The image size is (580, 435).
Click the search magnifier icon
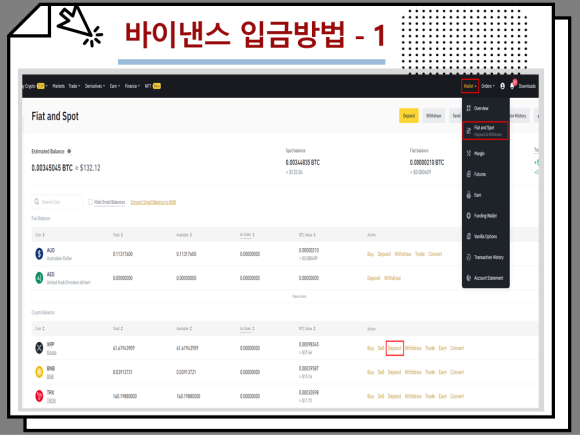[37, 202]
